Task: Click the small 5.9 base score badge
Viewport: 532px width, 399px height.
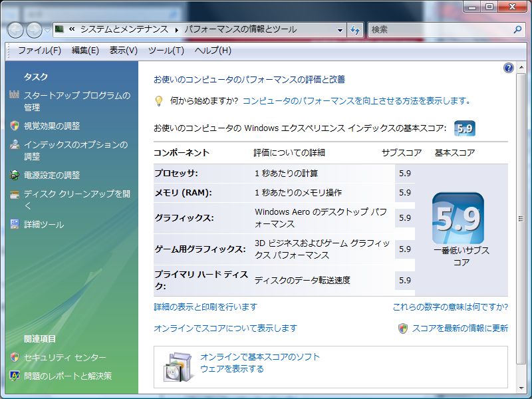Action: click(x=464, y=128)
